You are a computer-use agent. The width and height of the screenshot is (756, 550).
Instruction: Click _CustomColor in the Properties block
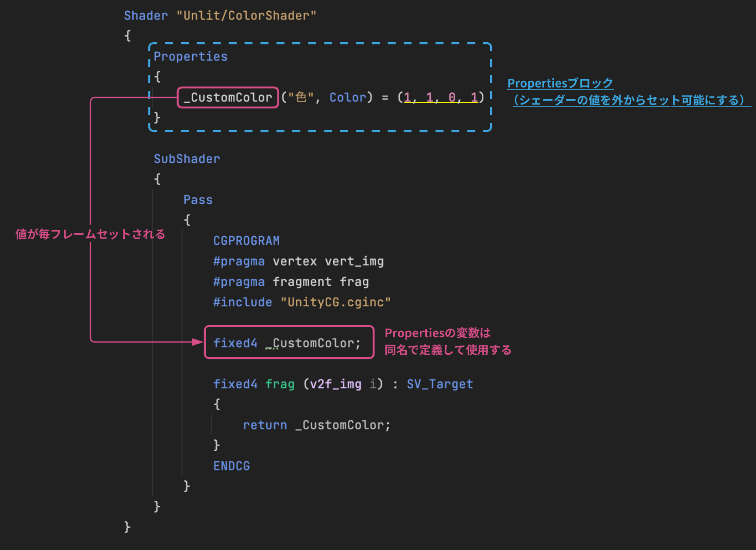[x=228, y=97]
